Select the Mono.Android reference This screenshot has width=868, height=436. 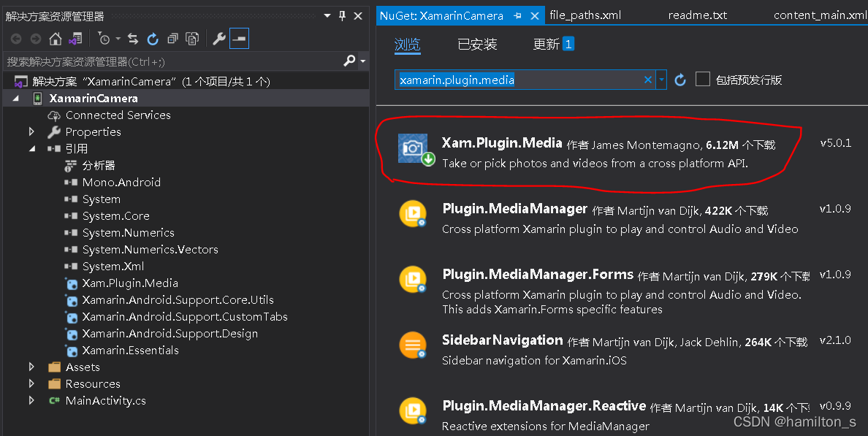121,182
